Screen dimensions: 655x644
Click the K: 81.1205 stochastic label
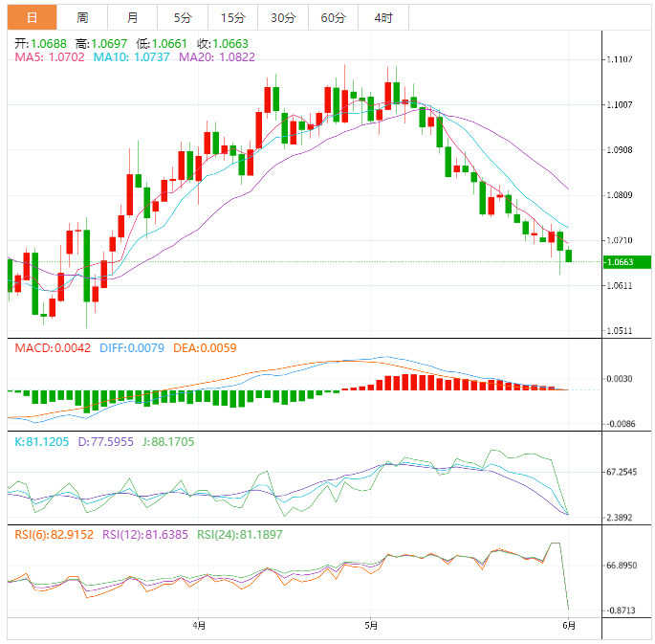click(41, 442)
